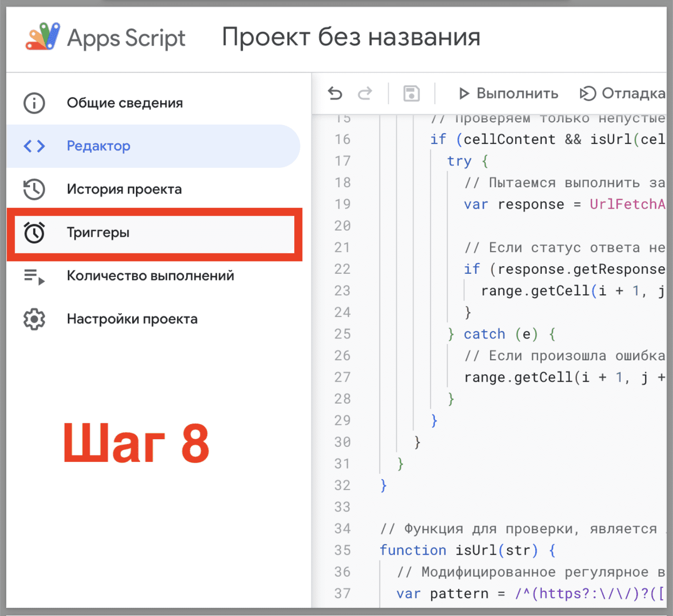This screenshot has height=616, width=673.
Task: Click "var response" on line 19
Action: pos(514,204)
